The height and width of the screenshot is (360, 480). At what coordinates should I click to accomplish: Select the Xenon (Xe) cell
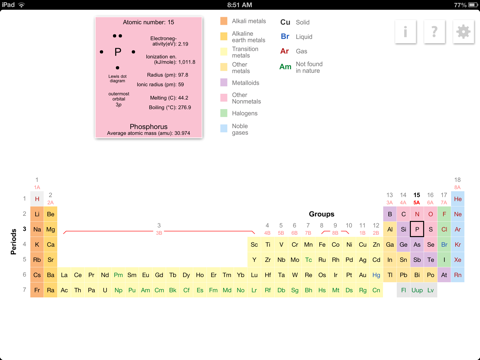click(458, 260)
